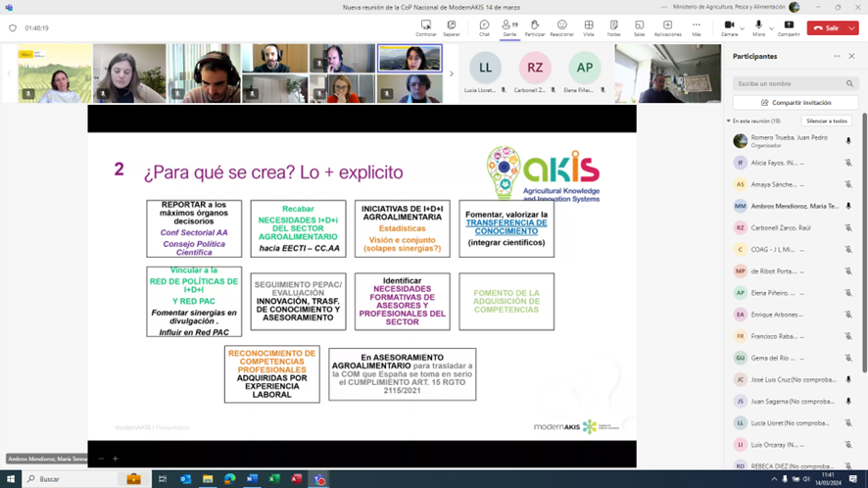Click the 'Escribe un nombre' search field

pyautogui.click(x=790, y=83)
